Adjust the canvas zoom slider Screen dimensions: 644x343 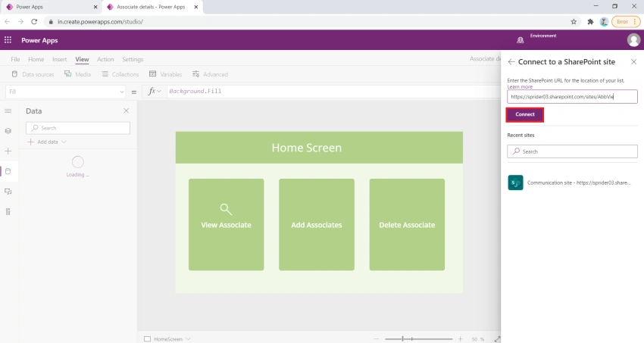tap(418, 339)
